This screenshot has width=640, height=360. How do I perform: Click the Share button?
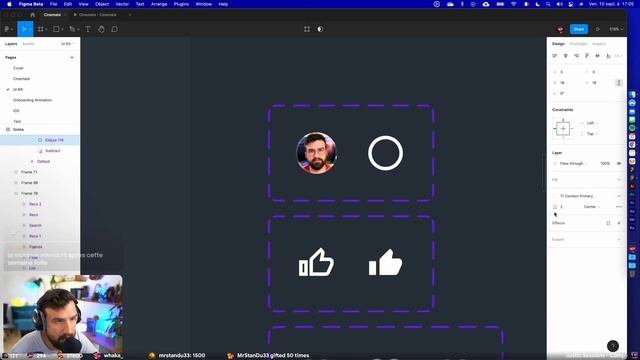click(579, 29)
